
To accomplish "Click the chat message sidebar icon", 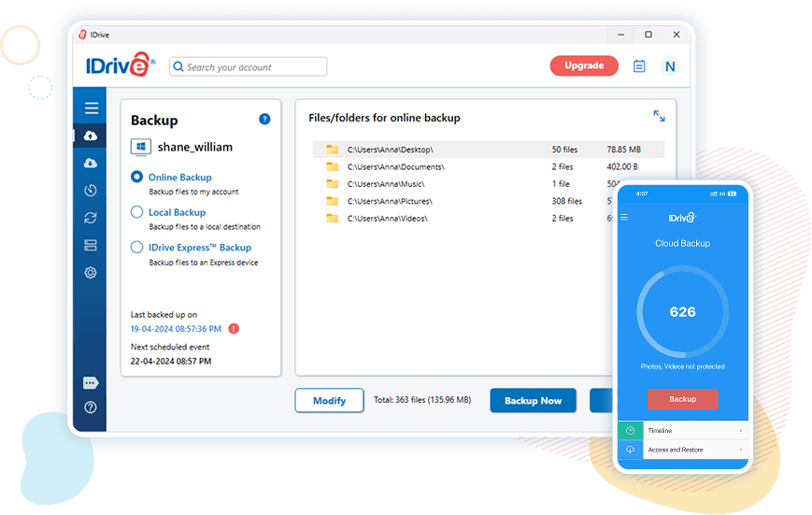I will [x=91, y=383].
